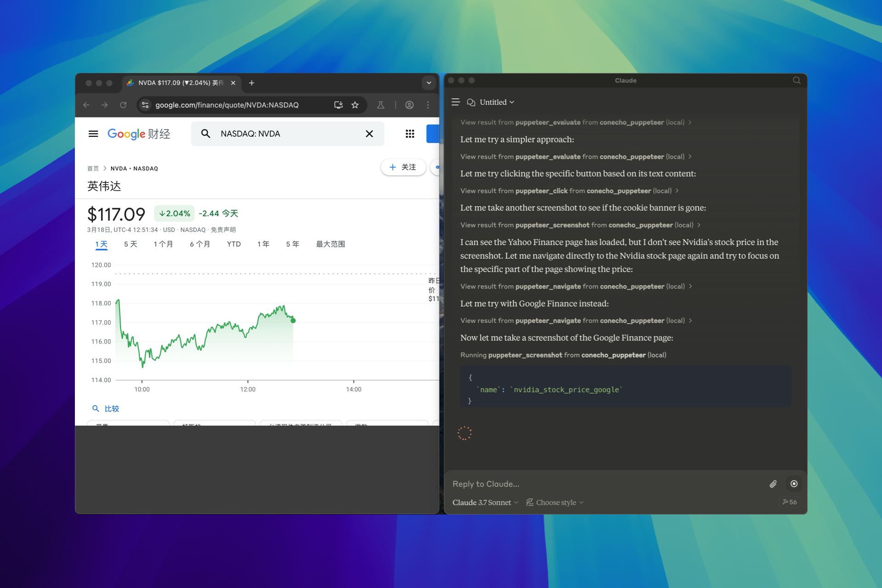
Task: Stop Claude's response generation
Action: (794, 484)
